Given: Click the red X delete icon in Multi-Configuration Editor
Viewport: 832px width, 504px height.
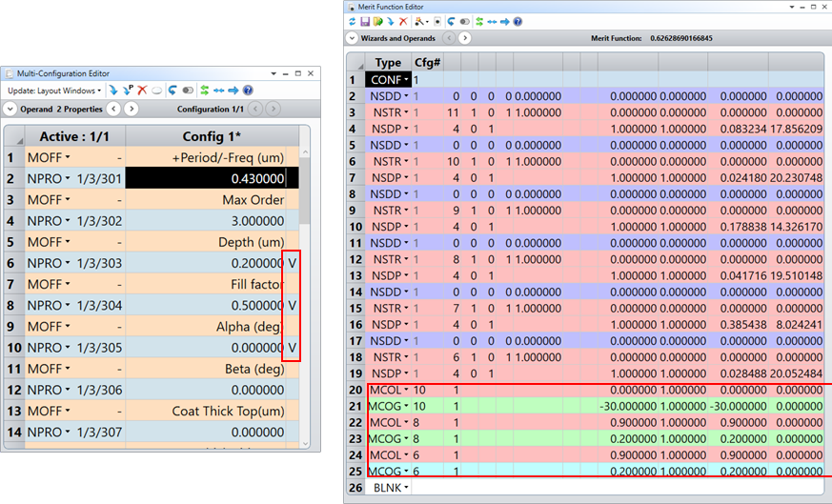Looking at the screenshot, I should (141, 91).
